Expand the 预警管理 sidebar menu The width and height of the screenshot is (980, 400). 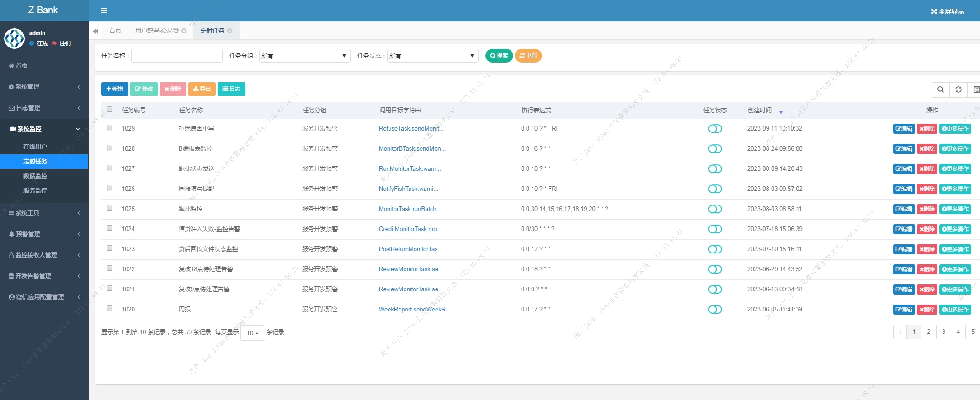(x=44, y=234)
